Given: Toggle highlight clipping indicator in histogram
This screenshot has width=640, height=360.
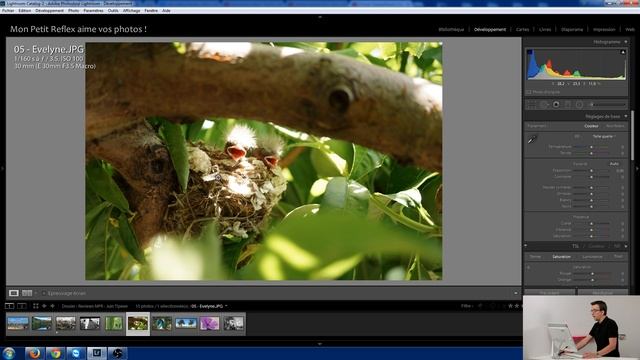Looking at the screenshot, I should pyautogui.click(x=623, y=52).
